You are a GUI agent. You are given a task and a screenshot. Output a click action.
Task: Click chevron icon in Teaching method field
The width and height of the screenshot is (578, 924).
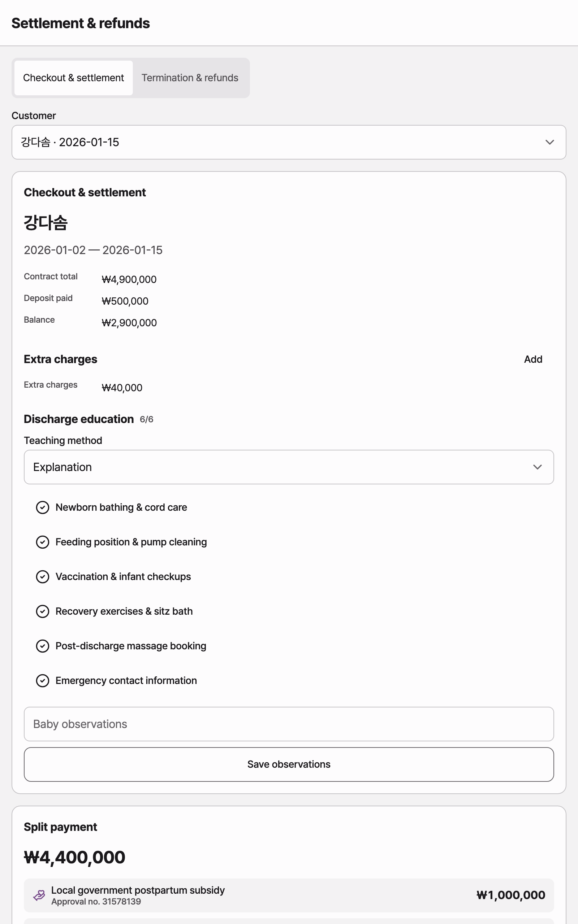(537, 467)
